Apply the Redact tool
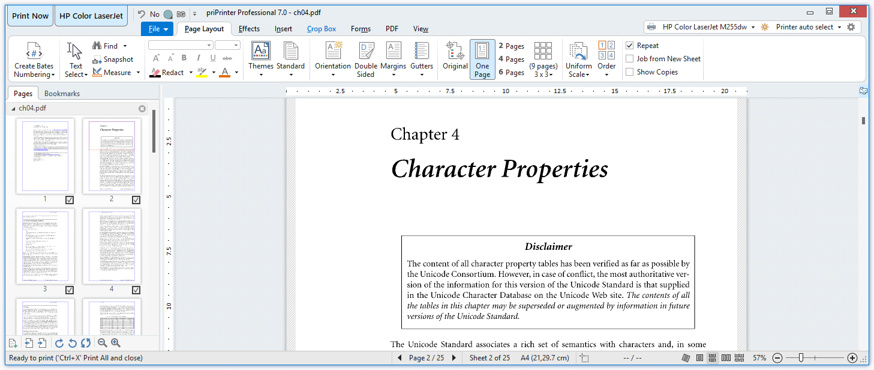 pos(167,72)
